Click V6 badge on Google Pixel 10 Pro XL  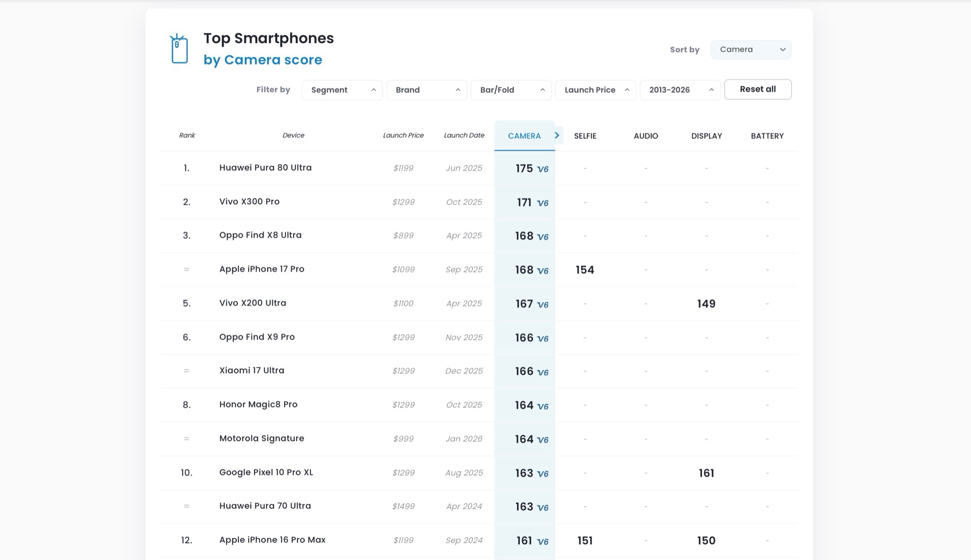[x=543, y=474]
